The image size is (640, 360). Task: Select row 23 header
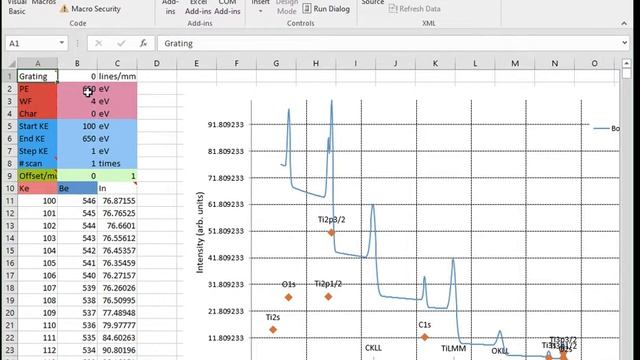[9, 350]
